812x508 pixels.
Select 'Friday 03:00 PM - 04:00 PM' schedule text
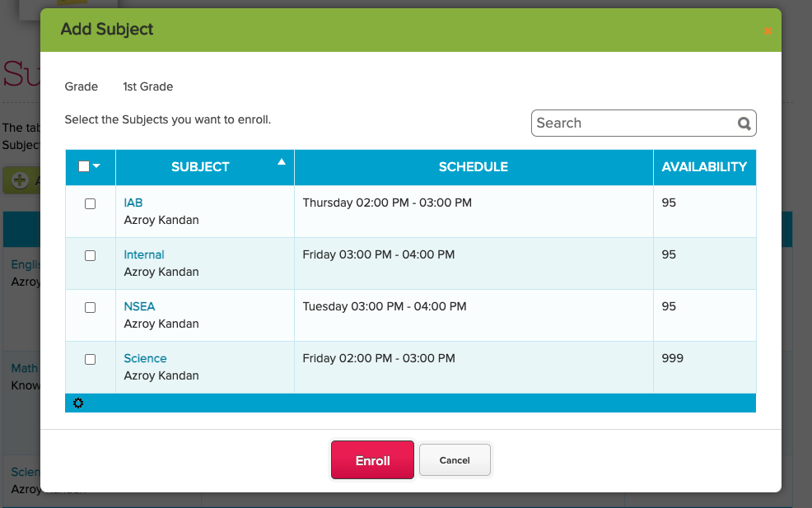pyautogui.click(x=379, y=254)
